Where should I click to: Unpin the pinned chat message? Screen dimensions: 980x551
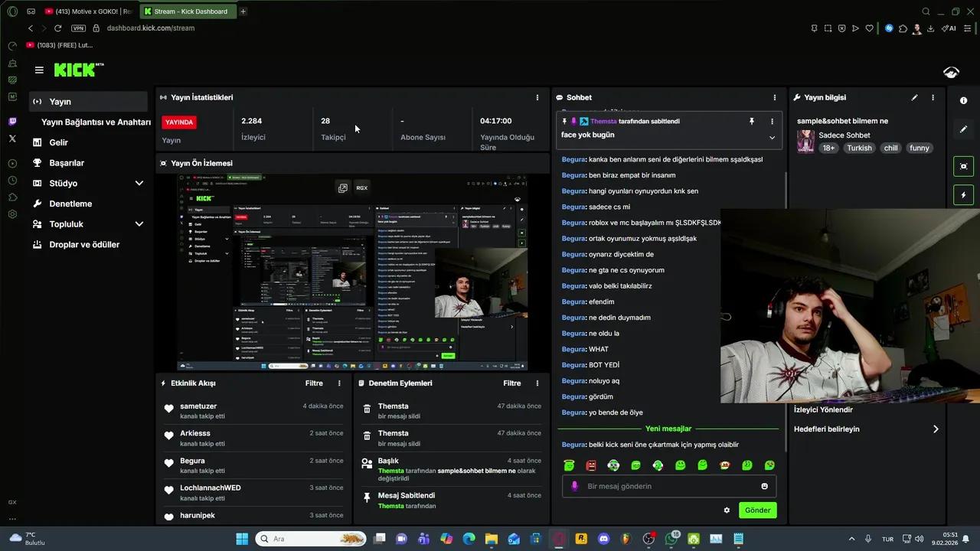pyautogui.click(x=751, y=122)
